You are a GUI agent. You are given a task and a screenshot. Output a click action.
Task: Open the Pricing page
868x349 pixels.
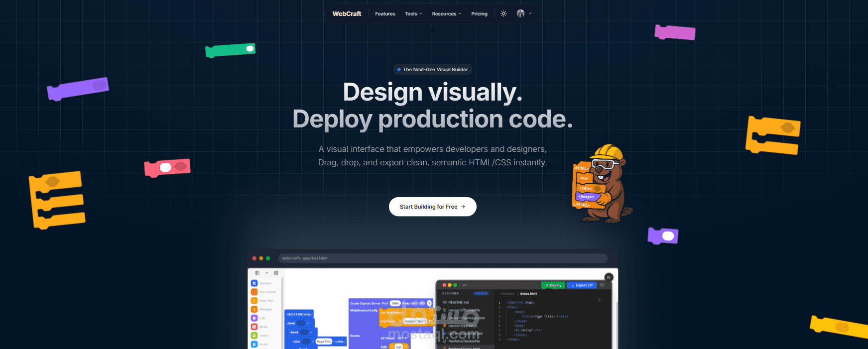point(479,14)
